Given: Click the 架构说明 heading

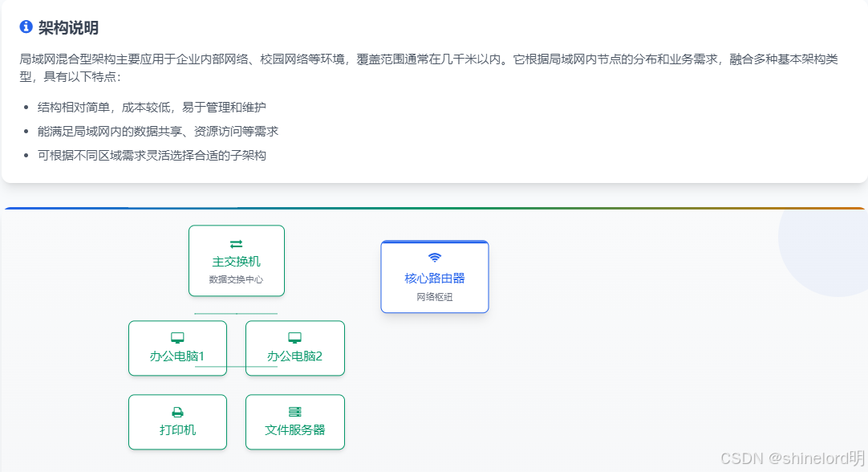Looking at the screenshot, I should point(68,28).
